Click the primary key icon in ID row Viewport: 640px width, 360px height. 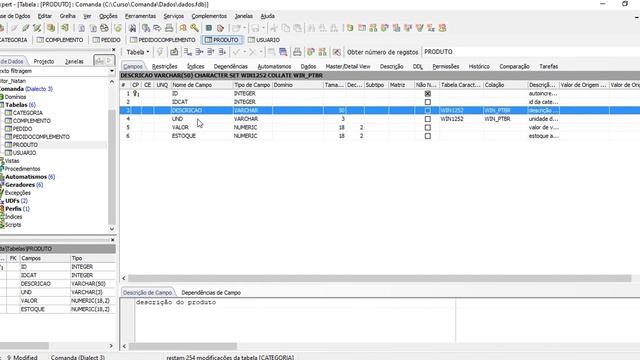coord(136,93)
